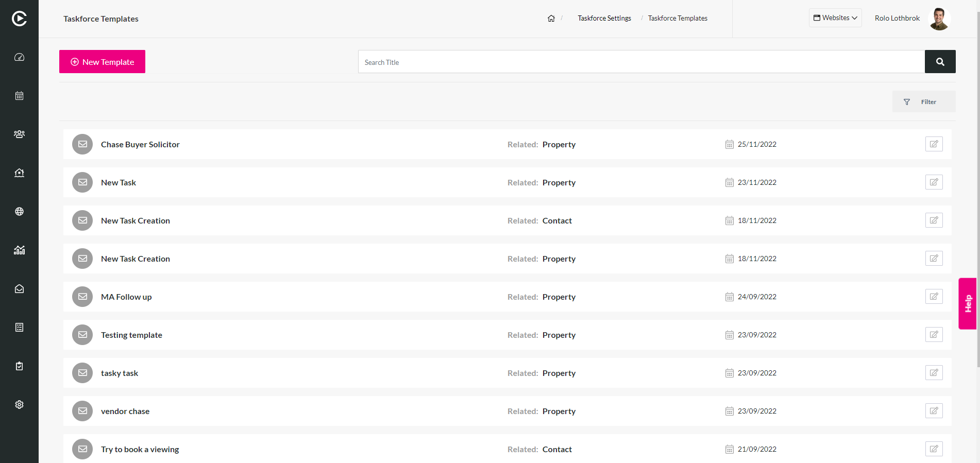
Task: Focus the Search Title input field
Action: [x=641, y=62]
